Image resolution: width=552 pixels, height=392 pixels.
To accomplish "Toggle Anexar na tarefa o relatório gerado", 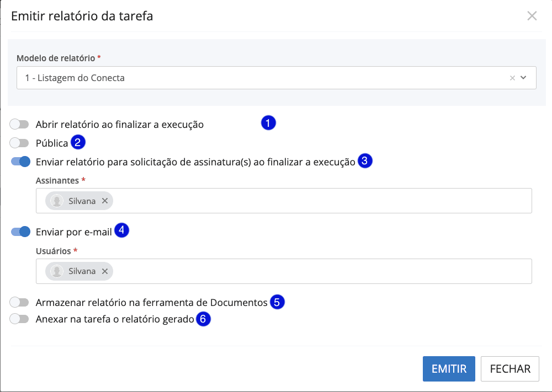I will [19, 319].
